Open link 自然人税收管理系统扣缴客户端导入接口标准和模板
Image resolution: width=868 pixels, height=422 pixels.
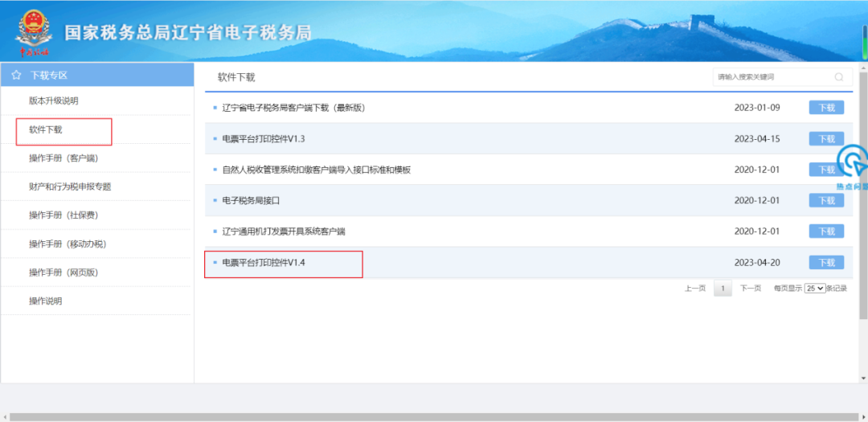click(316, 170)
